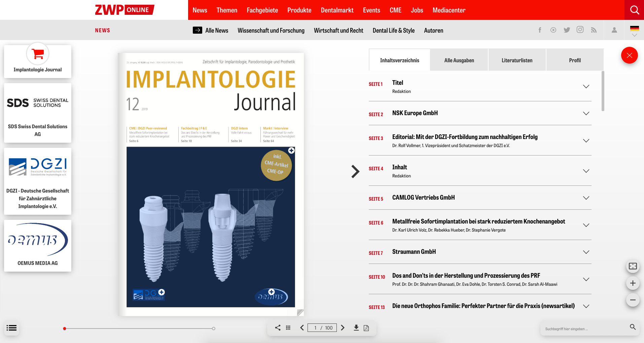
Task: Open the Mediacenter menu
Action: (449, 10)
